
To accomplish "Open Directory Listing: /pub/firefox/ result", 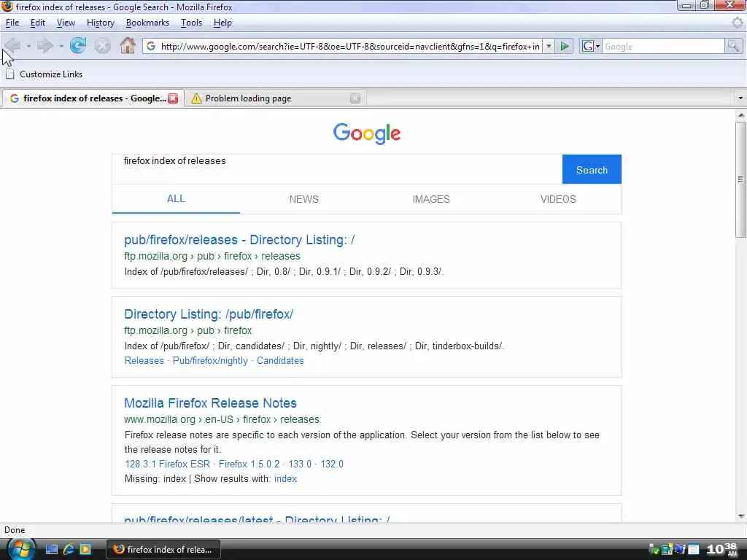I will tap(209, 314).
